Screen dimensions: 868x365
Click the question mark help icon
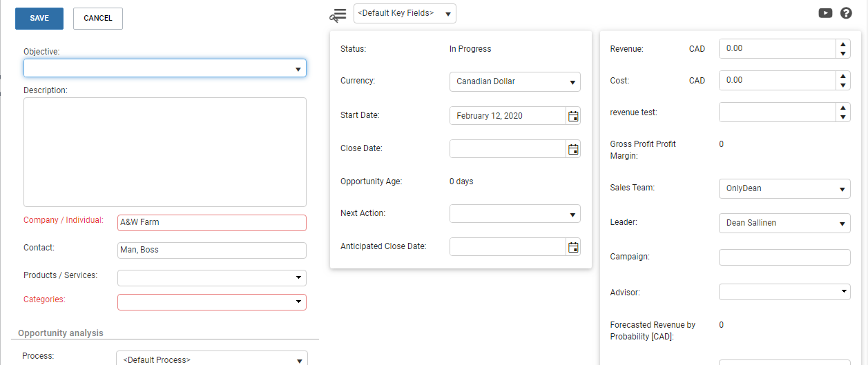(846, 12)
